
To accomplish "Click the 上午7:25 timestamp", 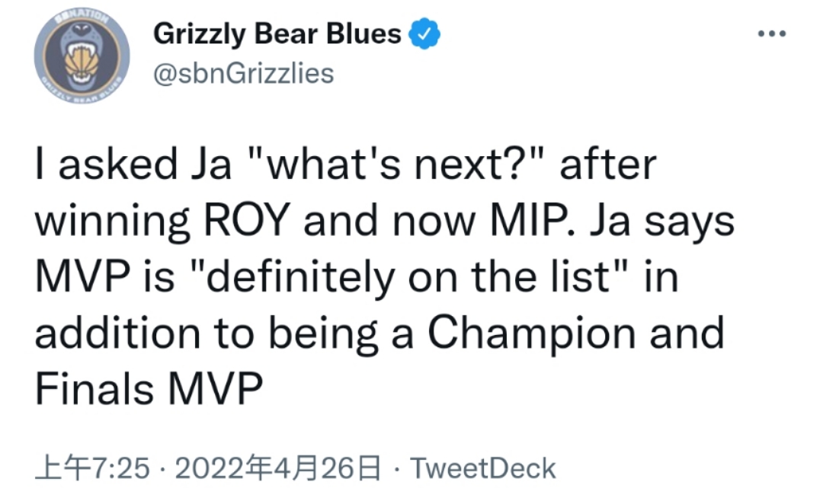I will pyautogui.click(x=92, y=468).
